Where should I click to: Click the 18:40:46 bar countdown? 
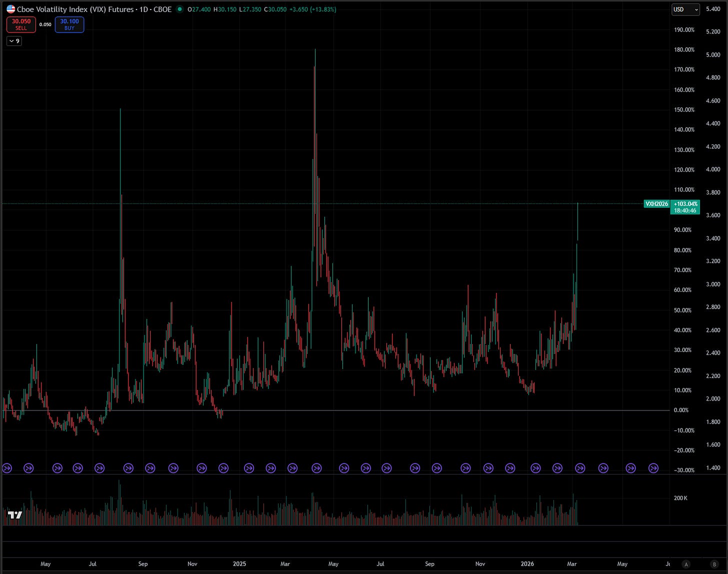point(685,210)
